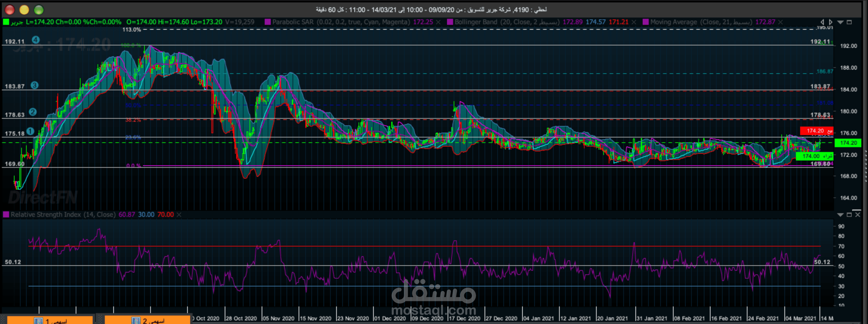Click the 164.00 value on the price axis

pyautogui.click(x=848, y=198)
